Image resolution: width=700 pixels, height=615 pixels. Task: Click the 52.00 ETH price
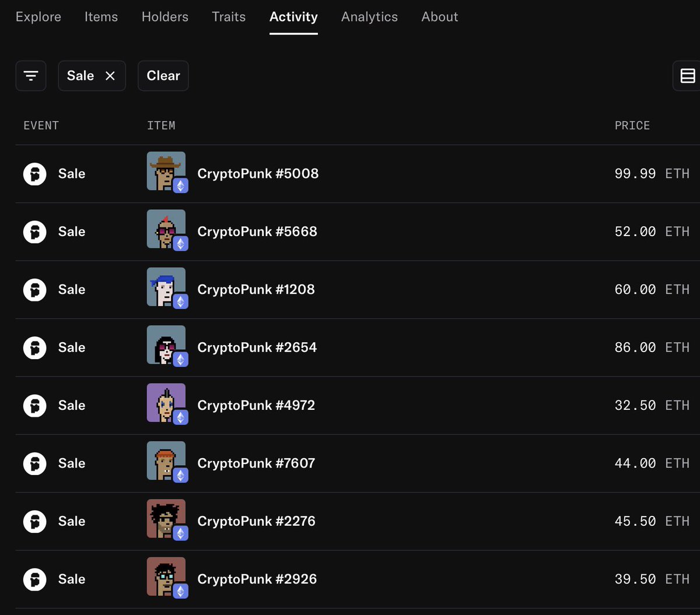click(652, 231)
